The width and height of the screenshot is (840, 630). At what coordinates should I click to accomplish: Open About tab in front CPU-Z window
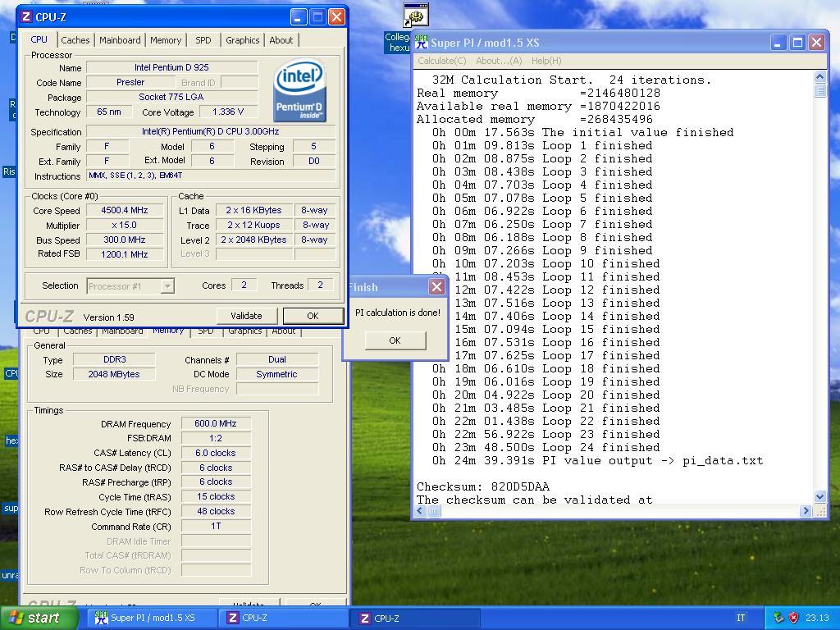tap(281, 40)
